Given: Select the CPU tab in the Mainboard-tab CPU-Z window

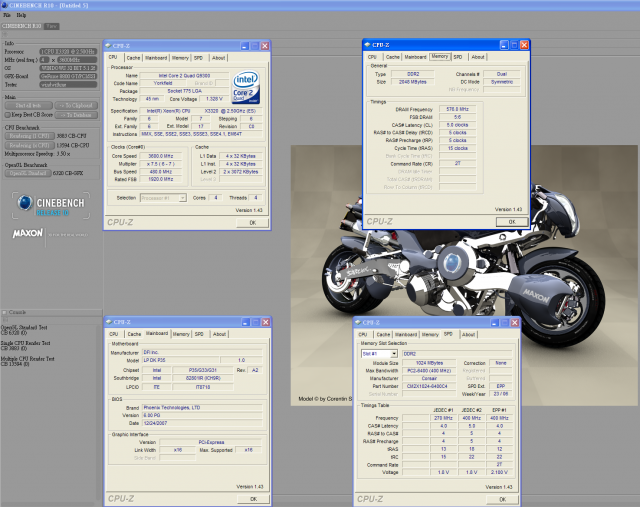Looking at the screenshot, I should 114,334.
